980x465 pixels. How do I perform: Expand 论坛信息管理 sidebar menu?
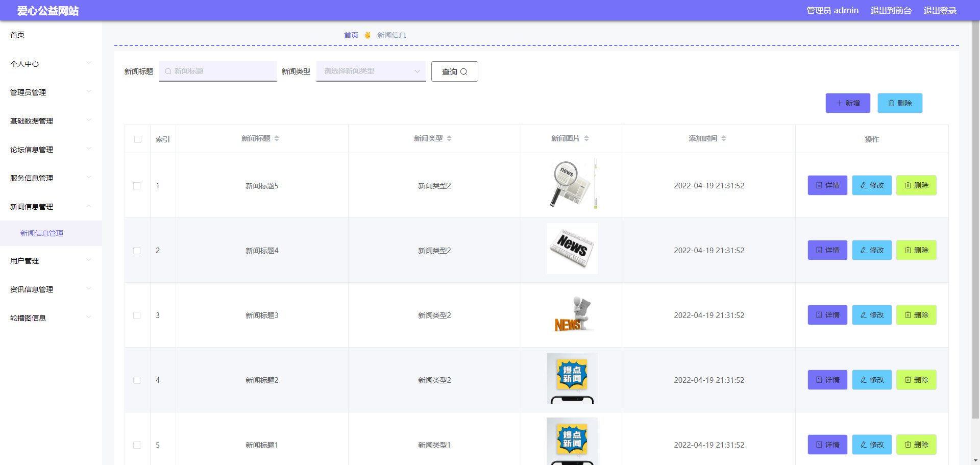(51, 150)
